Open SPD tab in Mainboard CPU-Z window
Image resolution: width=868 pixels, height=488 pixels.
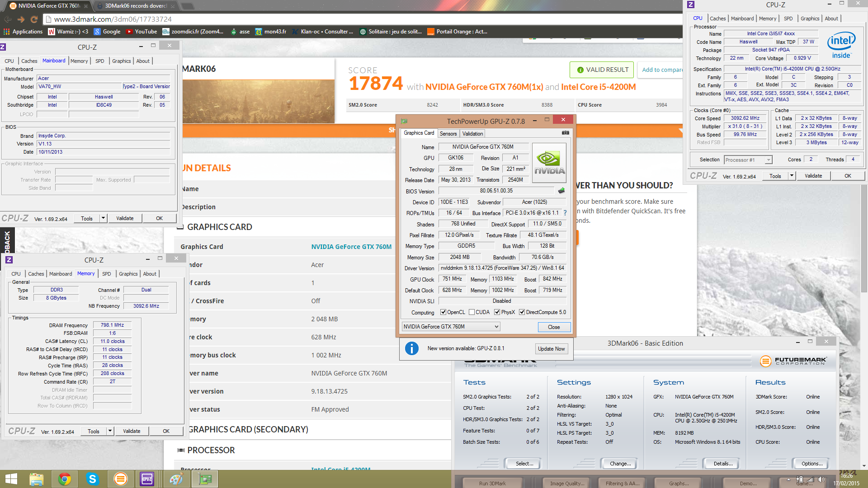click(x=100, y=61)
